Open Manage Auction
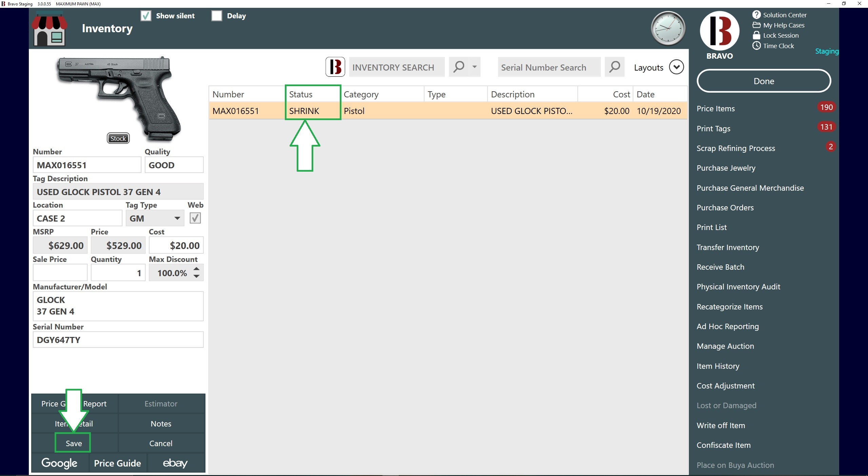This screenshot has width=868, height=476. click(x=725, y=346)
